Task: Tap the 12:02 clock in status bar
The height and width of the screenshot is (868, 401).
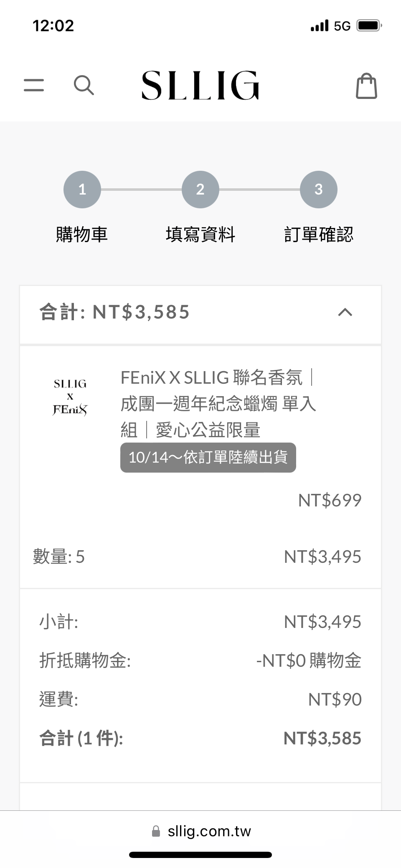Action: 53,26
